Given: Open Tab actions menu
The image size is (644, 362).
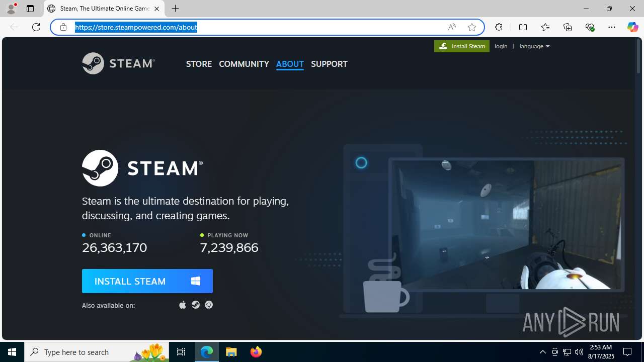Looking at the screenshot, I should coord(30,9).
